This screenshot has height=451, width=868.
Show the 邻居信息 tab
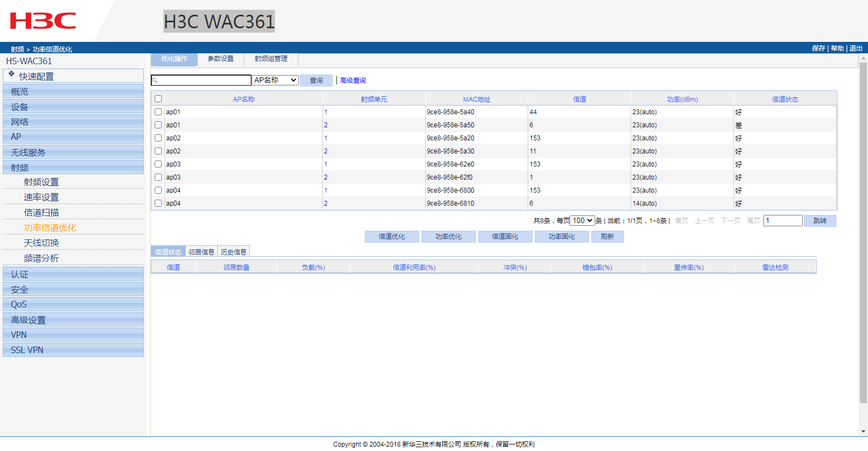[x=201, y=252]
